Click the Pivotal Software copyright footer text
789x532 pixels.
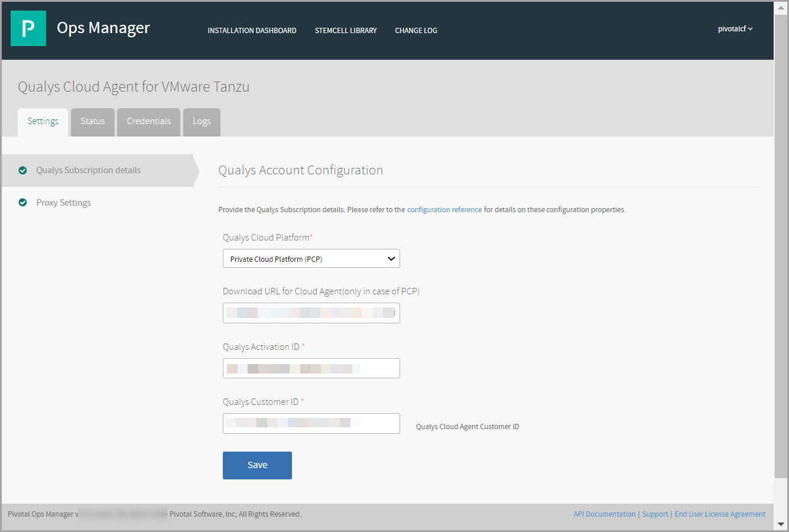235,514
